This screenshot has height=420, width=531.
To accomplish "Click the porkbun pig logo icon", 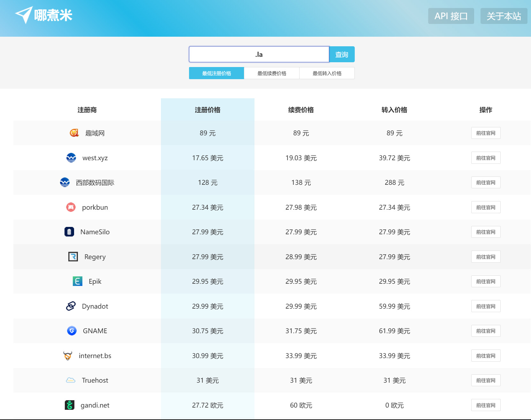I will point(71,207).
